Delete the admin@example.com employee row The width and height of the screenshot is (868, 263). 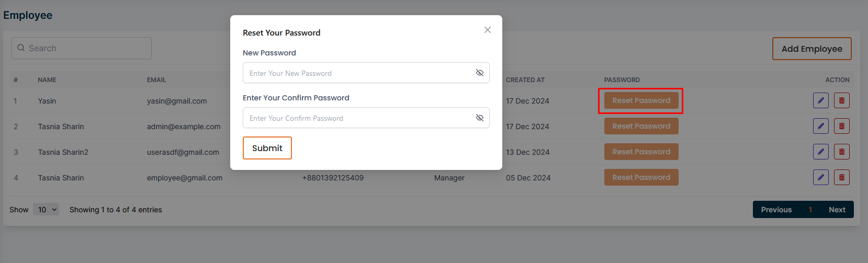coord(841,126)
